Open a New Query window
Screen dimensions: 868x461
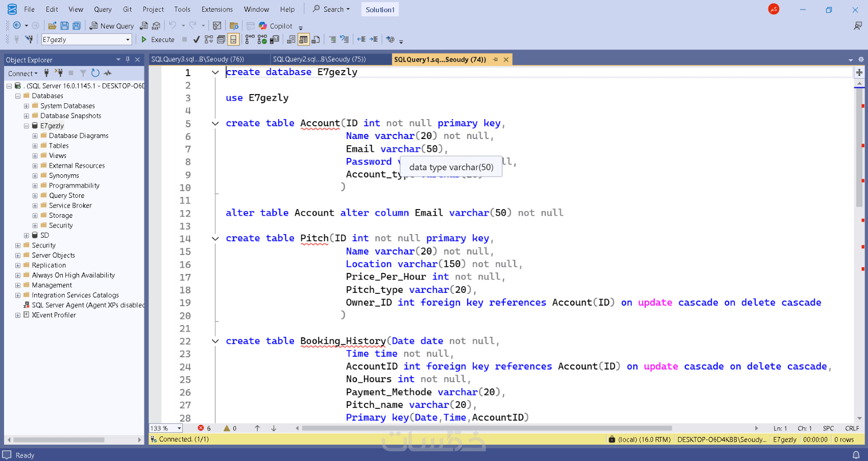tap(112, 26)
